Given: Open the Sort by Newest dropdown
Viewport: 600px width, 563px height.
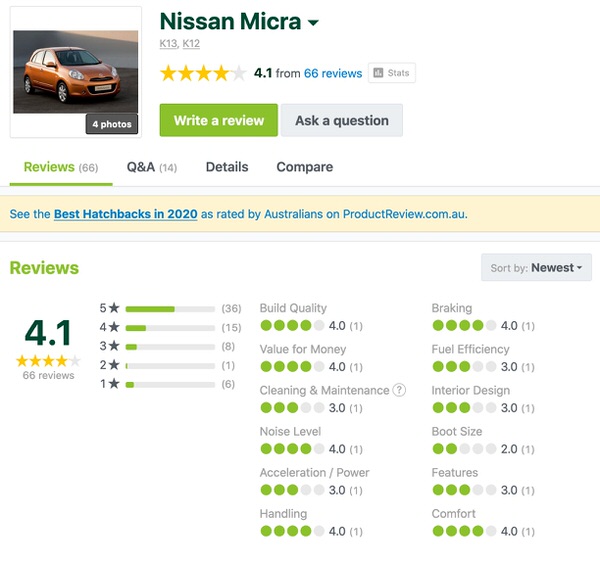Looking at the screenshot, I should tap(536, 268).
